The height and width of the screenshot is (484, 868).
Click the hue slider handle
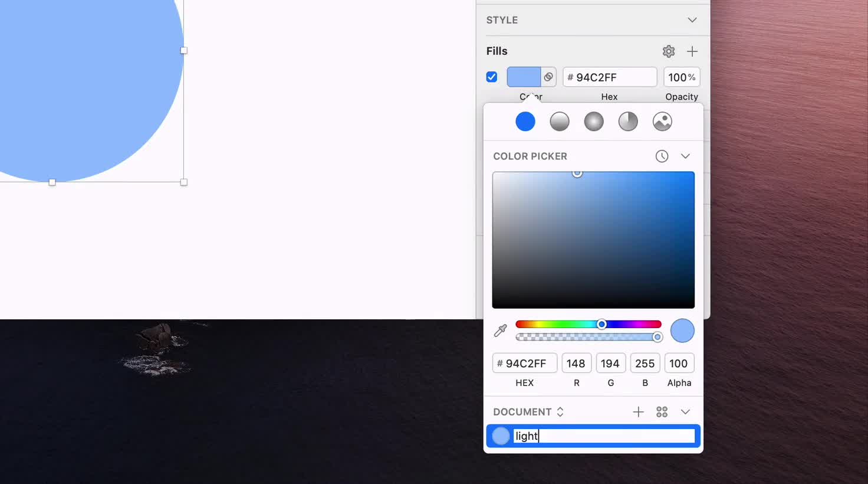601,324
